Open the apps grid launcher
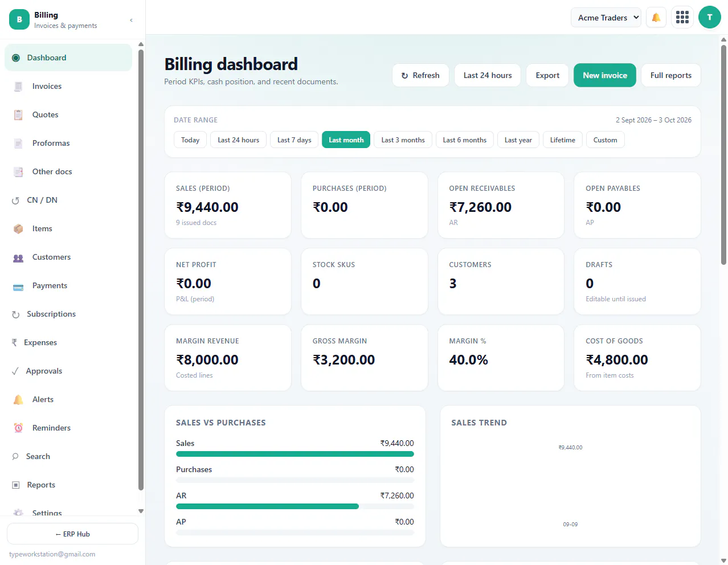This screenshot has width=728, height=565. coord(682,18)
